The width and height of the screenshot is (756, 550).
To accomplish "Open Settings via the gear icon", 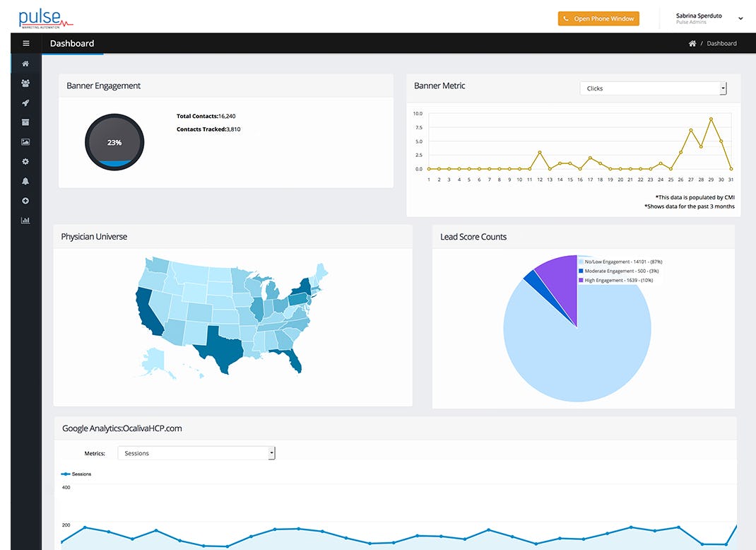I will pyautogui.click(x=25, y=161).
